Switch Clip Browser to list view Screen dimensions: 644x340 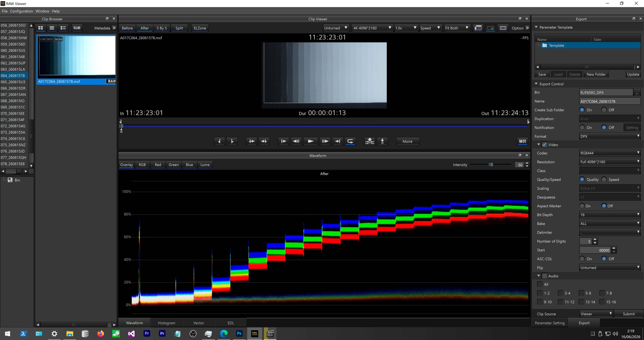[x=52, y=28]
